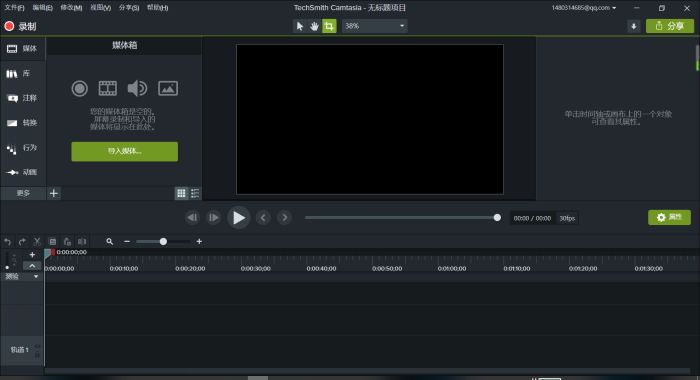Open the 文件(F) menu
Screen dimensions: 700x380
tap(14, 8)
